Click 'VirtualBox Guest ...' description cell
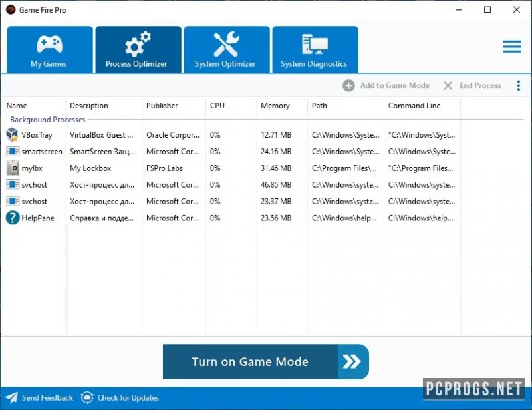This screenshot has width=532, height=410. 102,135
